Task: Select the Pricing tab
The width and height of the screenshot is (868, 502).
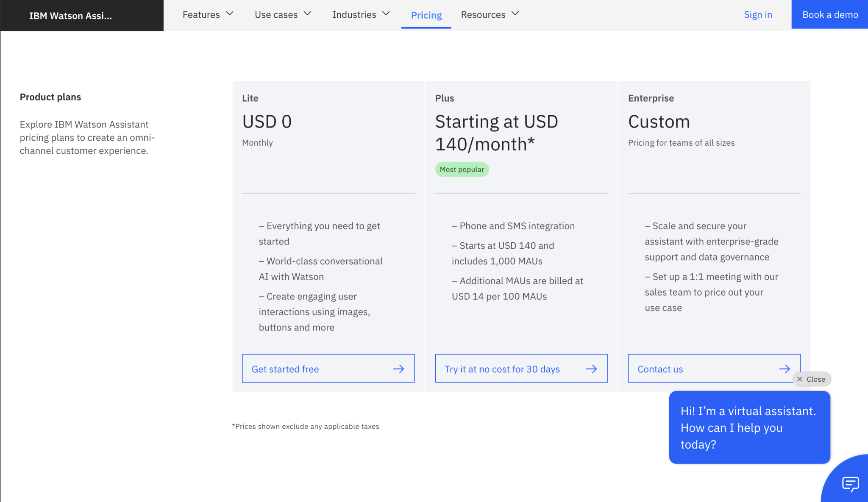Action: 426,15
